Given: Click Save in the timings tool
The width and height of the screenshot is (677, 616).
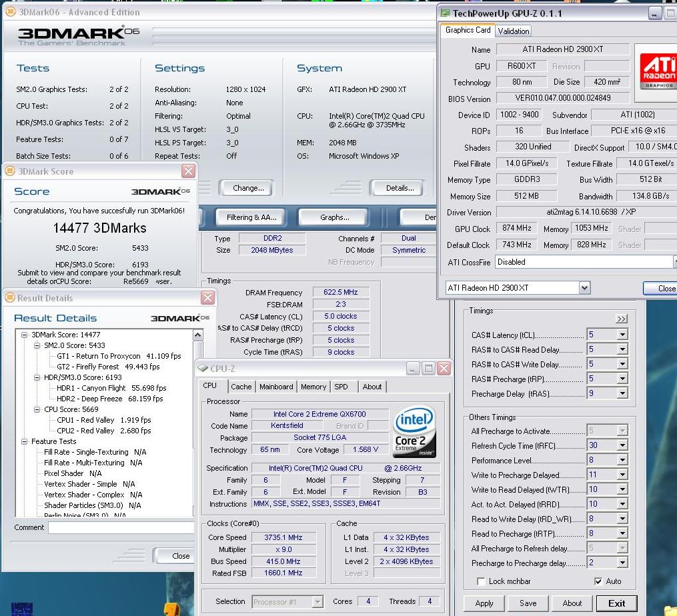Looking at the screenshot, I should [x=528, y=603].
